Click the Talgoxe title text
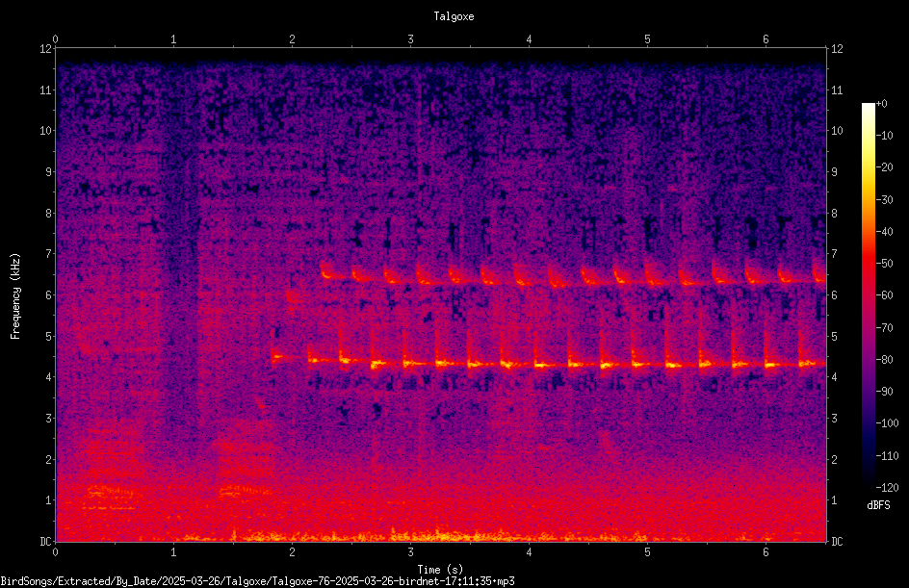This screenshot has height=588, width=909. click(x=454, y=16)
